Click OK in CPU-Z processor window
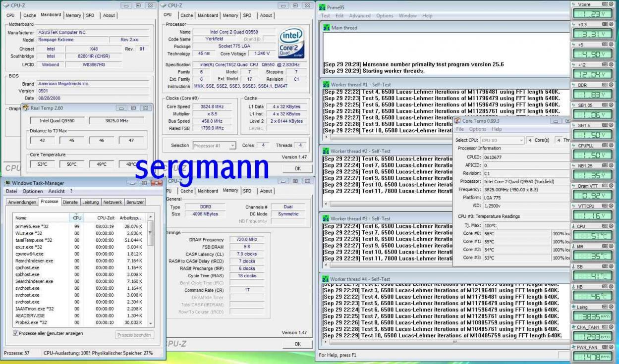The height and width of the screenshot is (364, 619). click(297, 168)
